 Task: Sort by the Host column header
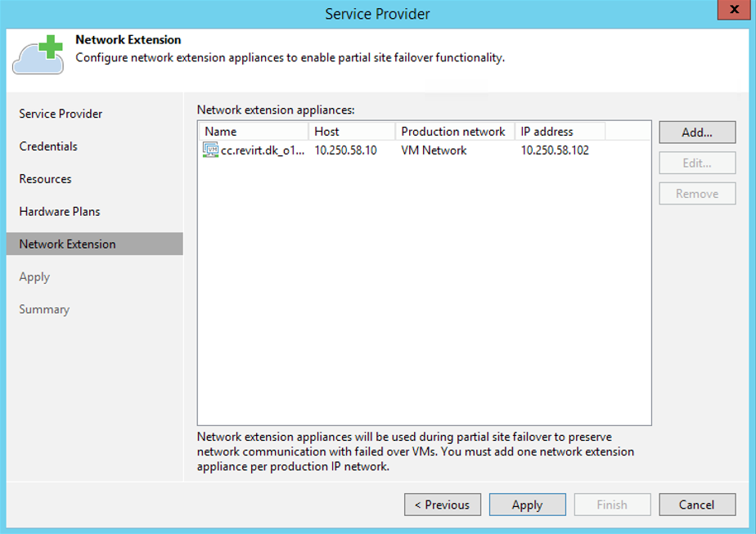click(352, 132)
